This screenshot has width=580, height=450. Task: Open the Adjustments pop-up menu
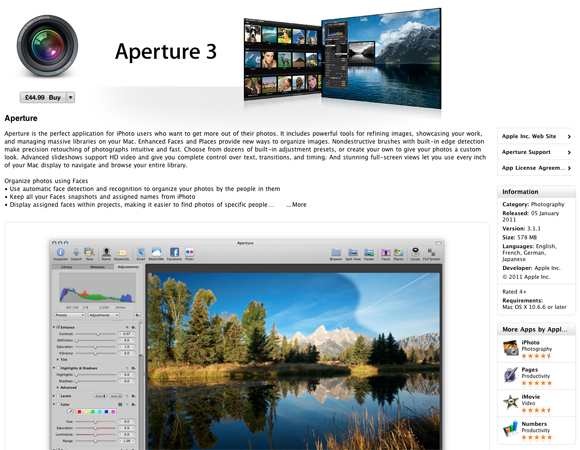click(104, 315)
